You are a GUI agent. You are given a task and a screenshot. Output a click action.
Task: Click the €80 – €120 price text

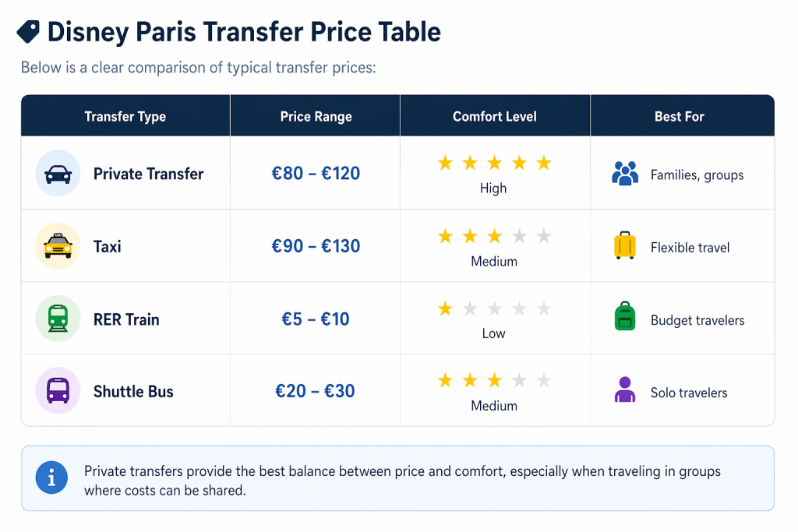[316, 174]
